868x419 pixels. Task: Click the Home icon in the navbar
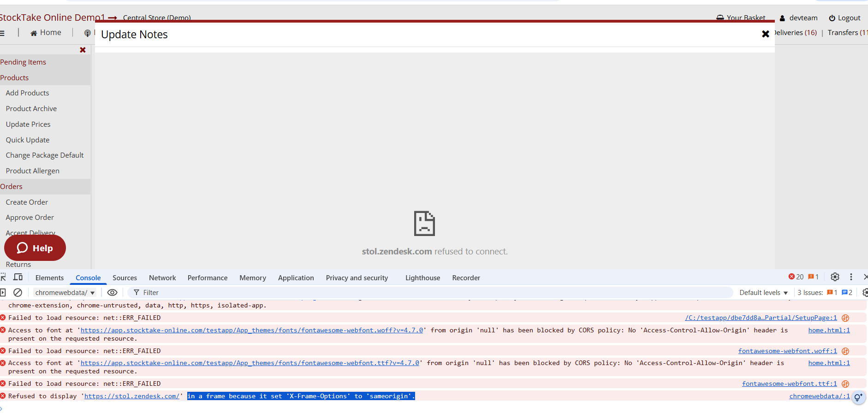pyautogui.click(x=33, y=32)
